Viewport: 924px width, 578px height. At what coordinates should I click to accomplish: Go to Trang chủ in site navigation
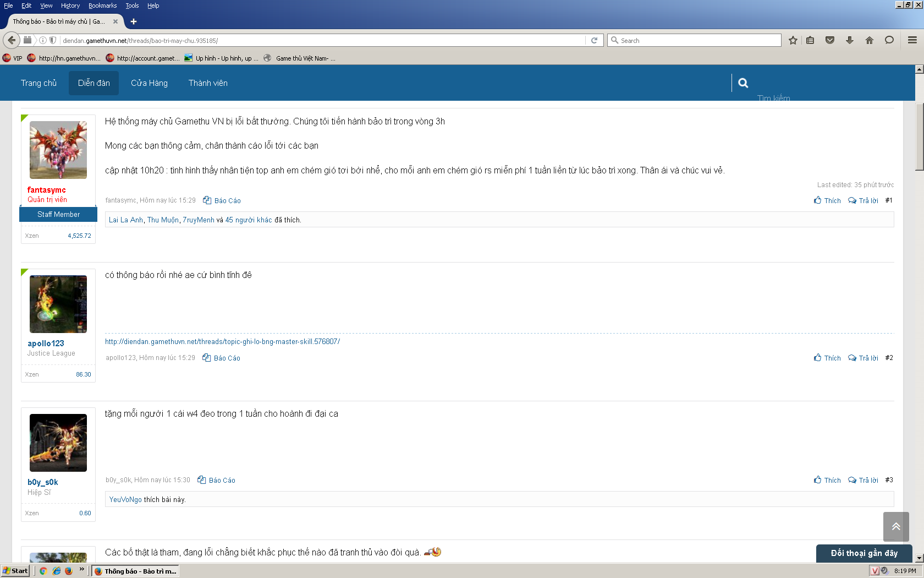pyautogui.click(x=38, y=83)
